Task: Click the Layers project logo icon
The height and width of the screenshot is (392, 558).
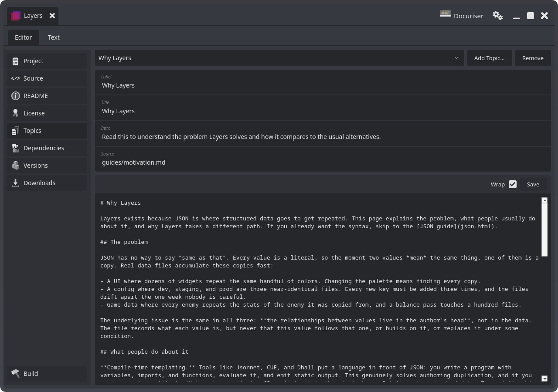Action: point(16,16)
